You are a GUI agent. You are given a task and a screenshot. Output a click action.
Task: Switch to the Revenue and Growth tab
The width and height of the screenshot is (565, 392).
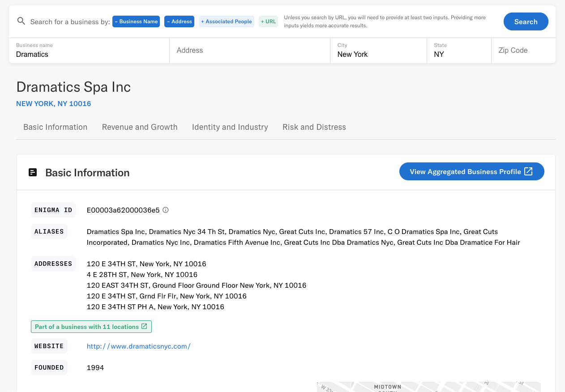pos(140,127)
